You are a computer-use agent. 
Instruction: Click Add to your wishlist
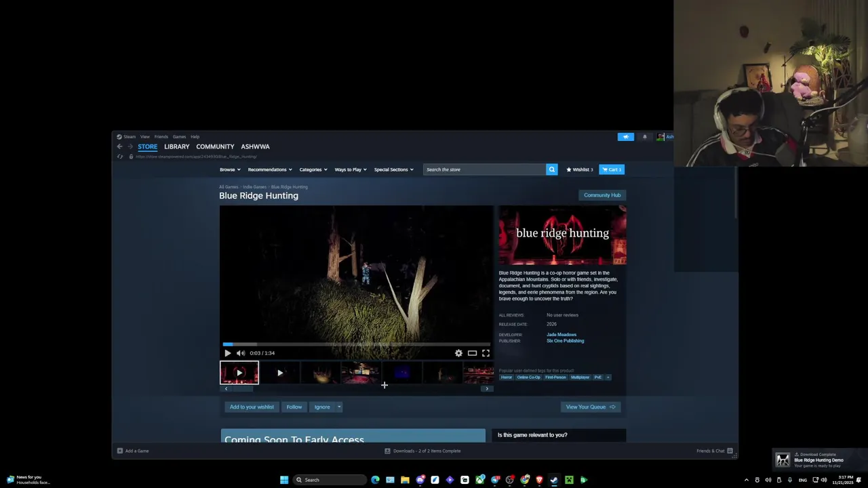point(252,407)
